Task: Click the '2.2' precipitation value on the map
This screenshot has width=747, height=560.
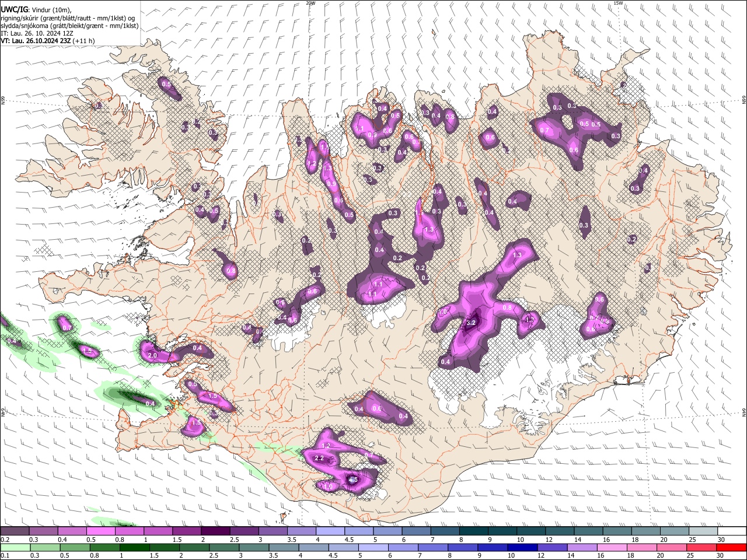Action: [319, 459]
